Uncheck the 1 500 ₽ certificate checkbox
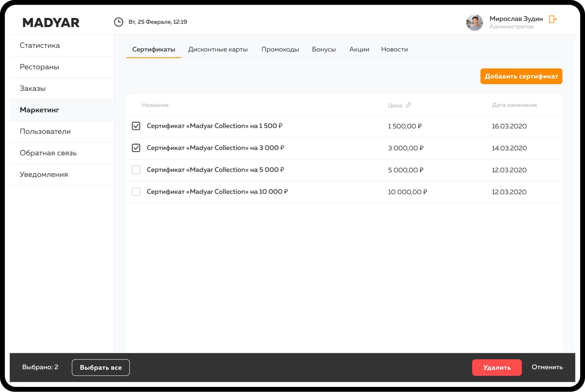Viewport: 585px width, 392px height. [x=136, y=126]
